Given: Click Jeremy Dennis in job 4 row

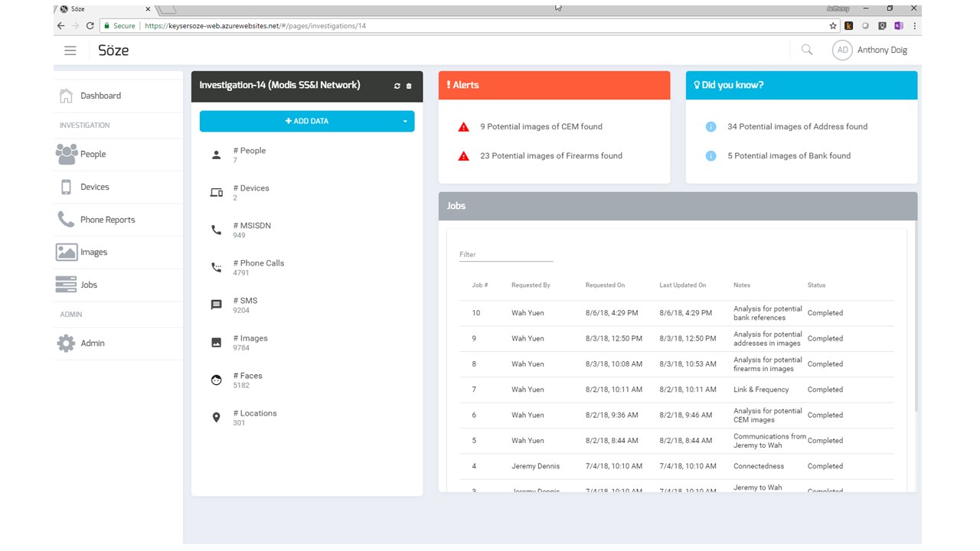Looking at the screenshot, I should tap(535, 466).
